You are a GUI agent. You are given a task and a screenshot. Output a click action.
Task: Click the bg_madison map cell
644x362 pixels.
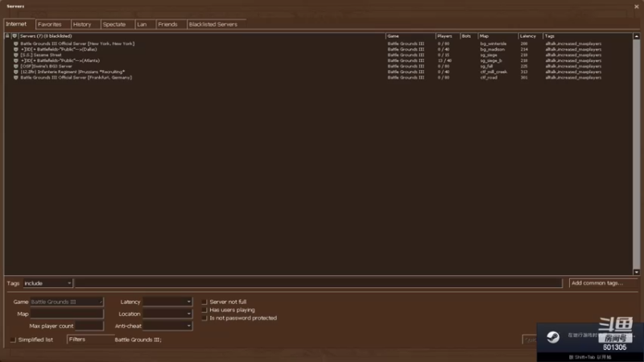[x=492, y=49]
